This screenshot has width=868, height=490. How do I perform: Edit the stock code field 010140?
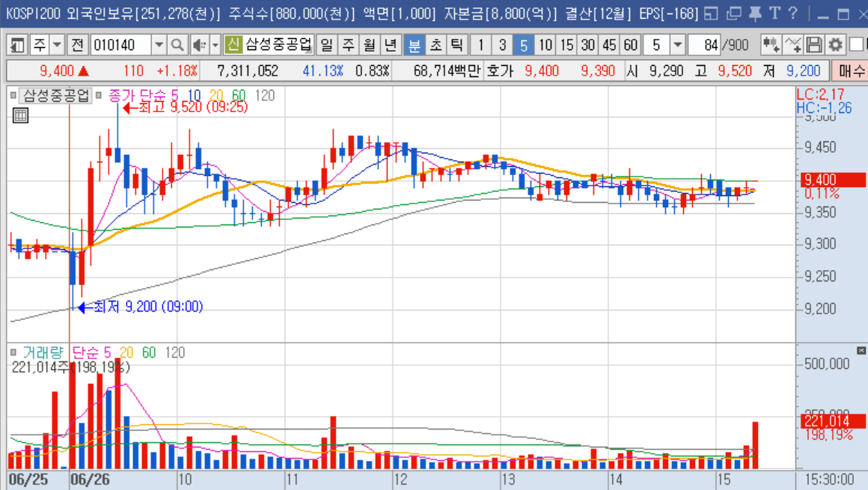coord(120,45)
